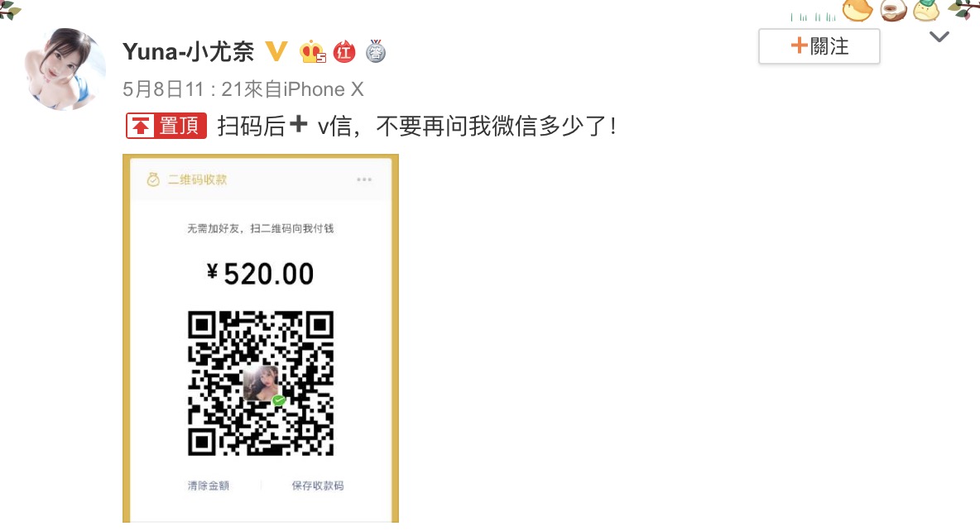980x531 pixels.
Task: Open the QR code payment image
Action: [x=261, y=338]
